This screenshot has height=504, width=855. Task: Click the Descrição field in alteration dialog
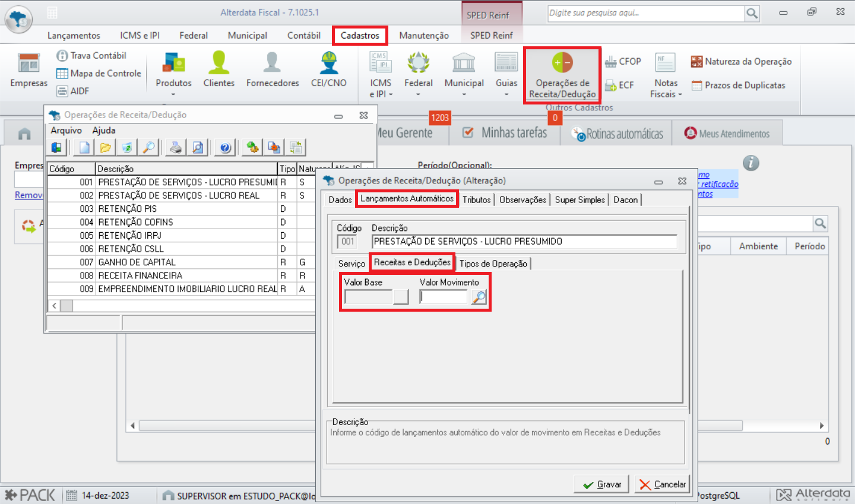pyautogui.click(x=524, y=242)
